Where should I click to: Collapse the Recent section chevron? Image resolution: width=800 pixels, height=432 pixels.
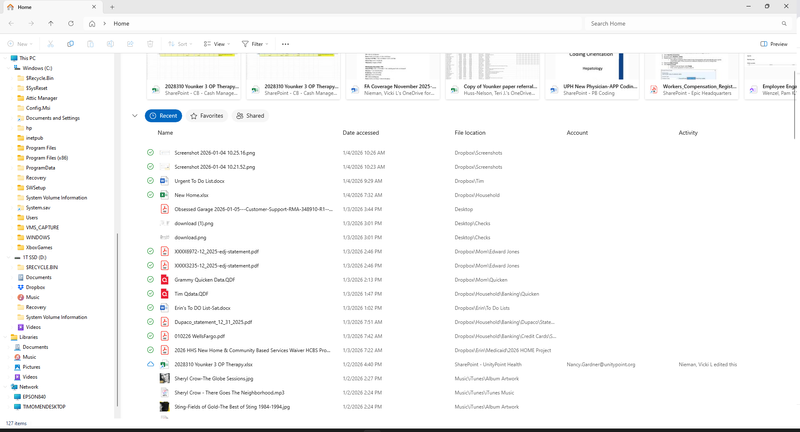coord(135,116)
